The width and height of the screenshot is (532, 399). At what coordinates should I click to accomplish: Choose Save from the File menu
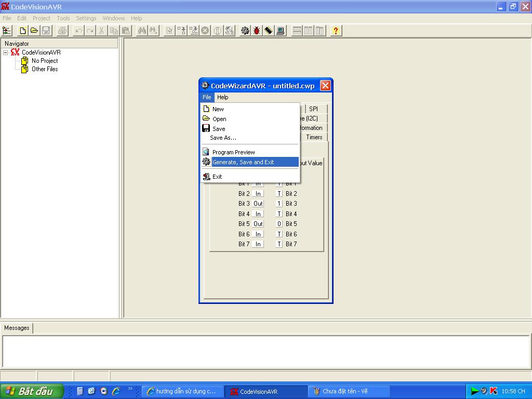coord(250,129)
